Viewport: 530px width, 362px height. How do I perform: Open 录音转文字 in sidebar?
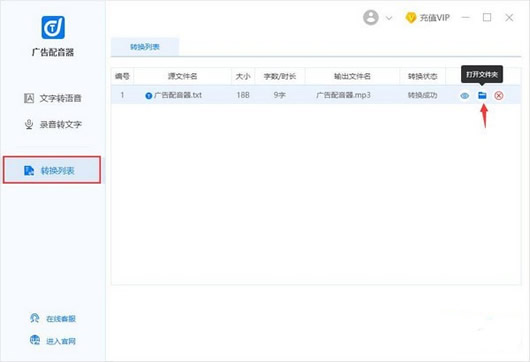coord(53,124)
